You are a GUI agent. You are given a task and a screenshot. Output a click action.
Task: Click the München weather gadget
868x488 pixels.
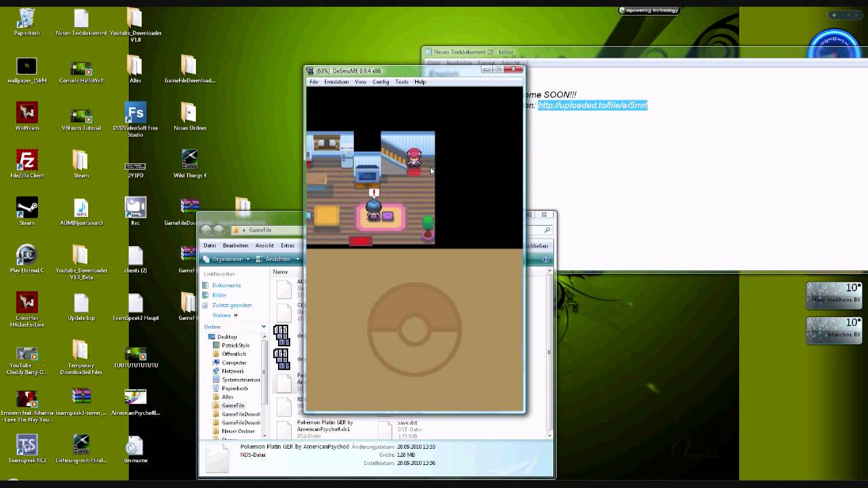[x=835, y=330]
